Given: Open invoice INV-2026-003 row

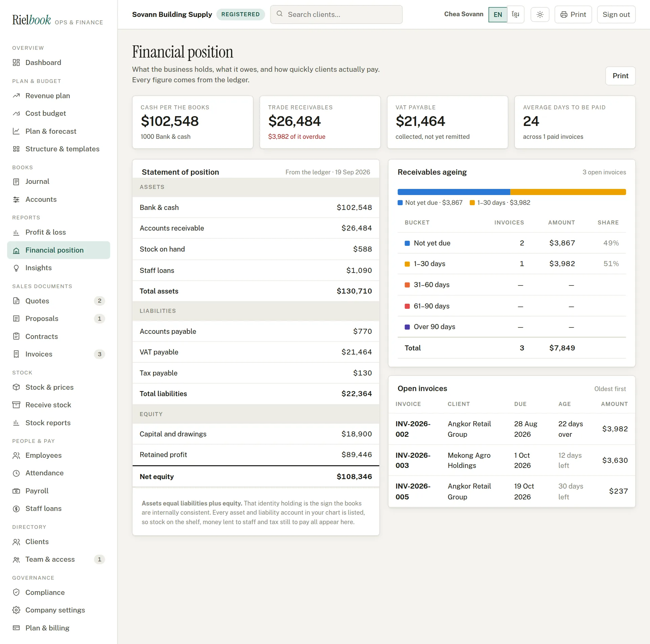Looking at the screenshot, I should click(512, 460).
